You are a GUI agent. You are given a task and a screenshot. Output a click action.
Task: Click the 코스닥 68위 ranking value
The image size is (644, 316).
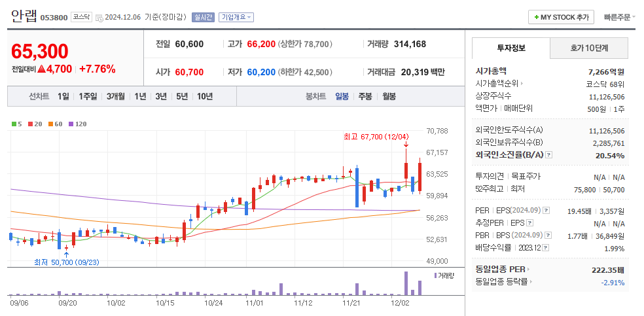[605, 84]
